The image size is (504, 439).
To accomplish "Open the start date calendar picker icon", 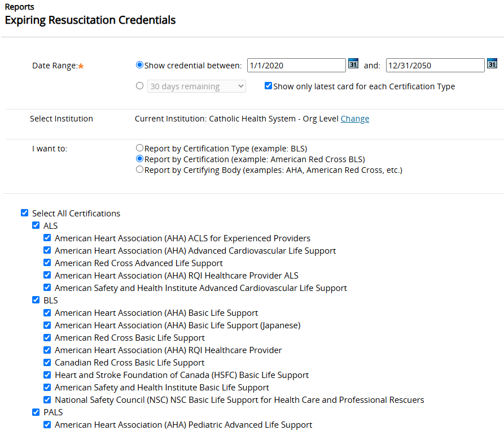I will [x=353, y=63].
